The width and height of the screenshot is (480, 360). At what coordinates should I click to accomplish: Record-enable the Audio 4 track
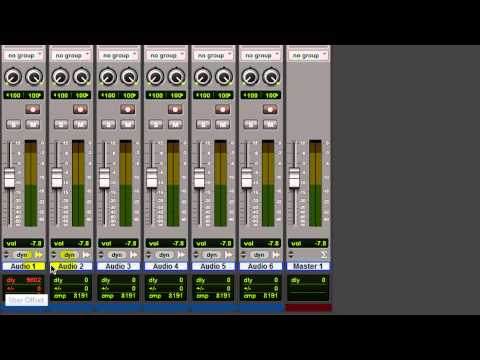[175, 109]
